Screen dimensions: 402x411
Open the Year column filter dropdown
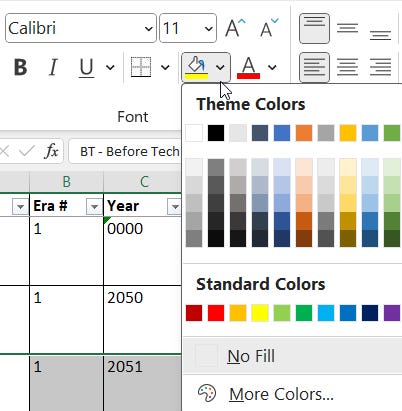174,207
